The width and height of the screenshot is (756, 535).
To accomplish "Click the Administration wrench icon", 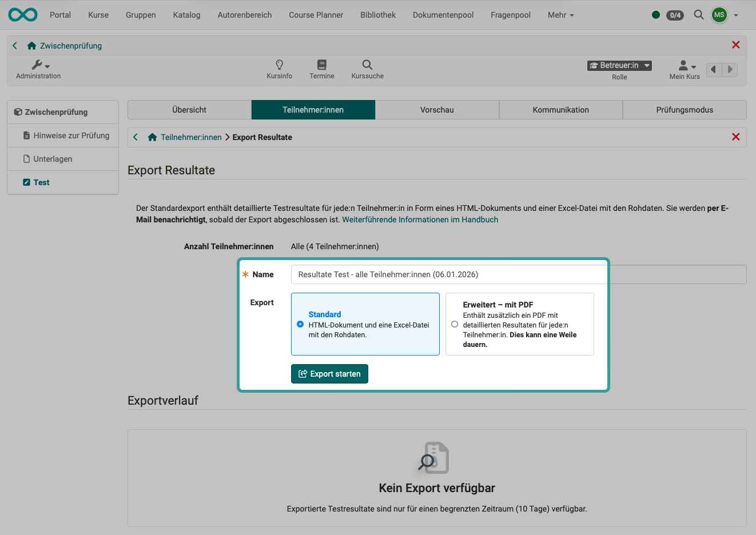I will pyautogui.click(x=36, y=65).
